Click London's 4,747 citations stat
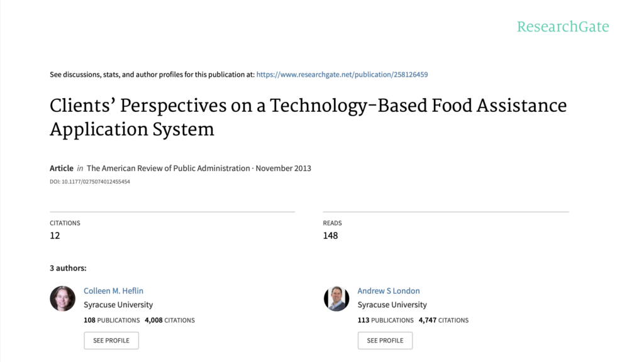 [x=443, y=320]
